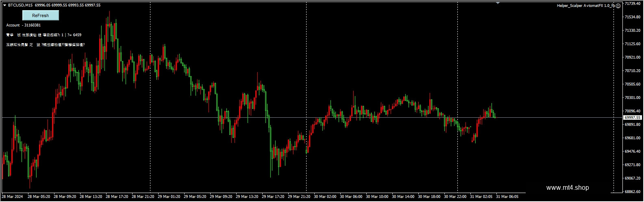644x202 pixels.
Task: Click the 70505.60 price axis label
Action: 633,84
